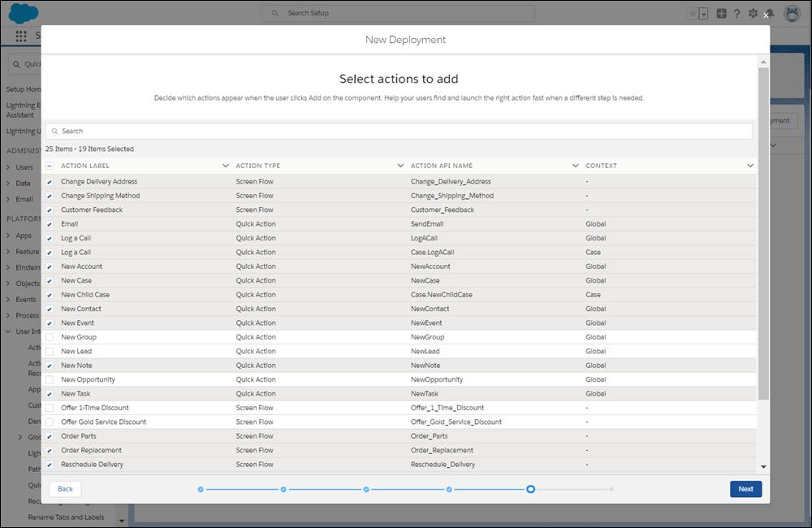The width and height of the screenshot is (812, 528).
Task: Open the user avatar profile menu
Action: point(793,14)
